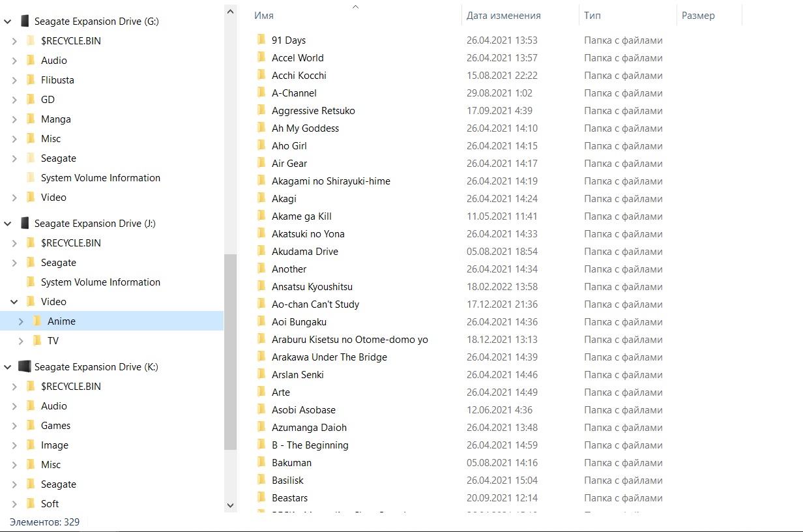Select the B - The Beginning folder name
Viewport: 803px width, 532px height.
[x=310, y=445]
